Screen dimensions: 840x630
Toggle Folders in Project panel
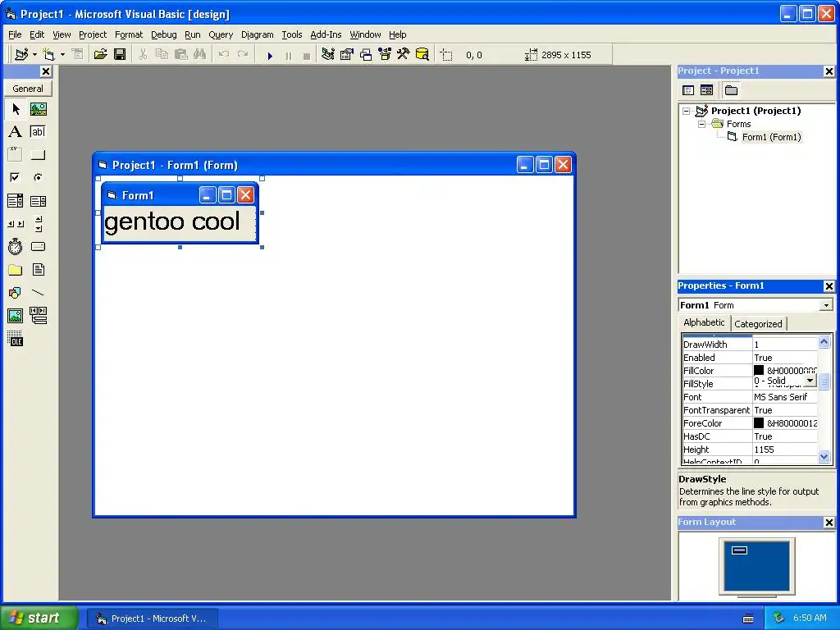731,90
